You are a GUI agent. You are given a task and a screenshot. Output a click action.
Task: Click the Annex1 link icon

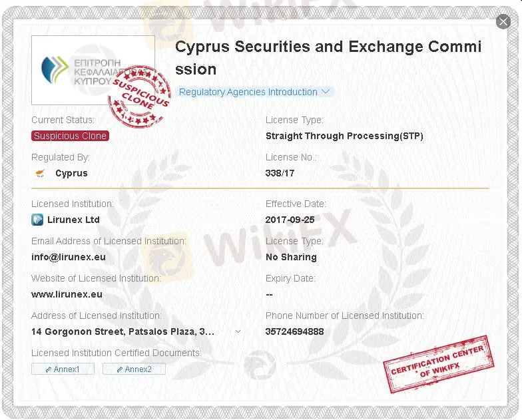click(x=48, y=369)
